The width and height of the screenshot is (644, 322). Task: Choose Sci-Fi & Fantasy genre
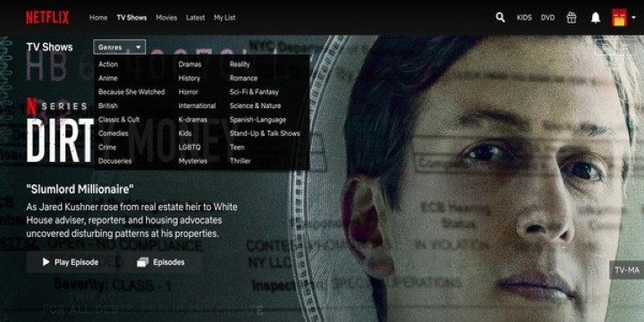(254, 92)
